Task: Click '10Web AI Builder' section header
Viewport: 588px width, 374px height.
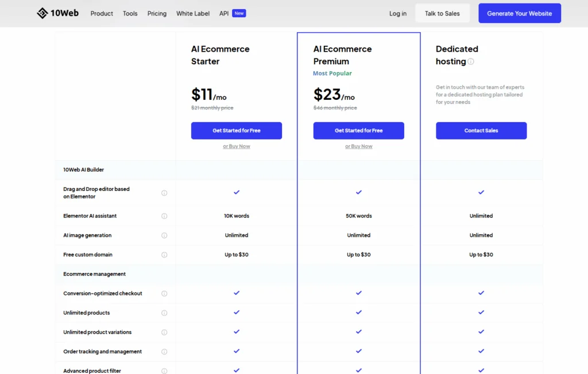Action: click(x=84, y=169)
